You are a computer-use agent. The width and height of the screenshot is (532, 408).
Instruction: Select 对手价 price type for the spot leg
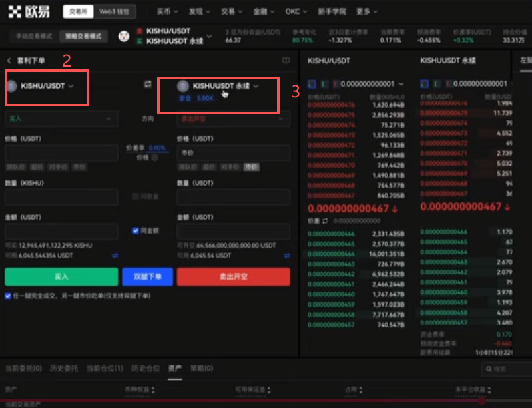point(58,167)
